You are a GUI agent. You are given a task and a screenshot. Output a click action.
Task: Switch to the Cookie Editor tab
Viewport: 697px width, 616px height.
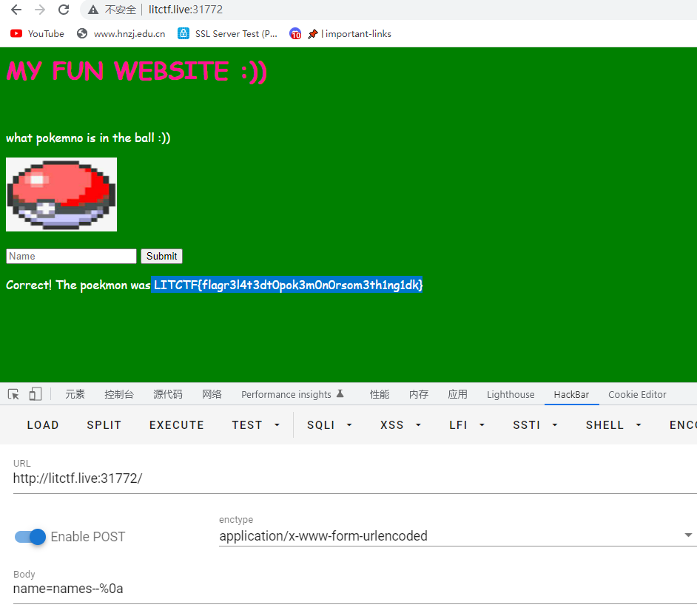[x=637, y=394]
